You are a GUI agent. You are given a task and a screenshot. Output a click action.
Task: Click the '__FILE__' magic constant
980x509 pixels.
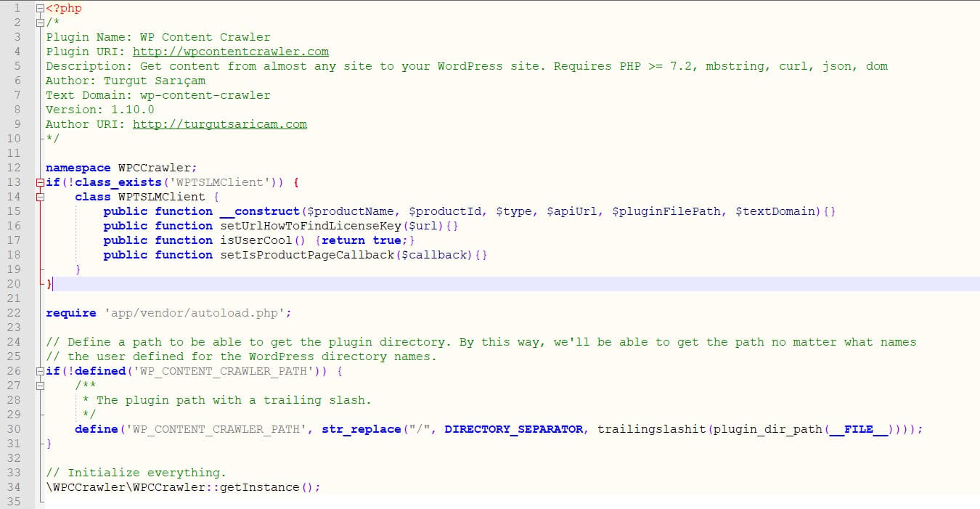click(x=859, y=429)
